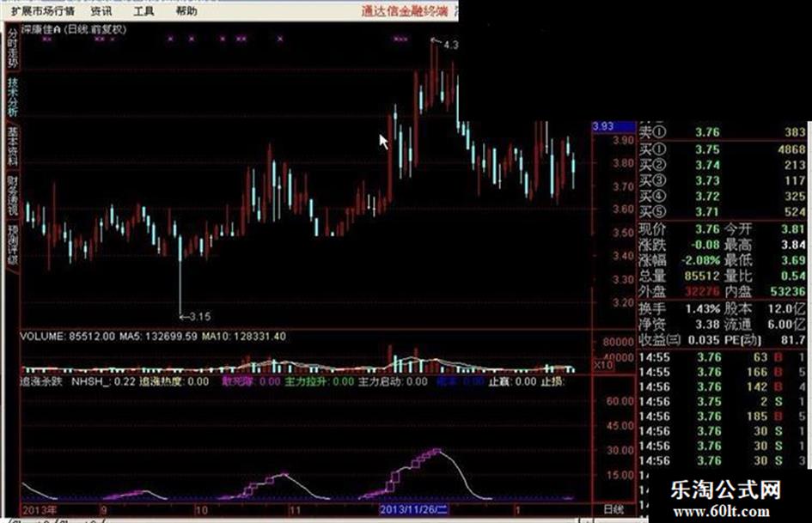Image resolution: width=812 pixels, height=523 pixels.
Task: Select the 买④ bid row at 3.72
Action: (722, 197)
